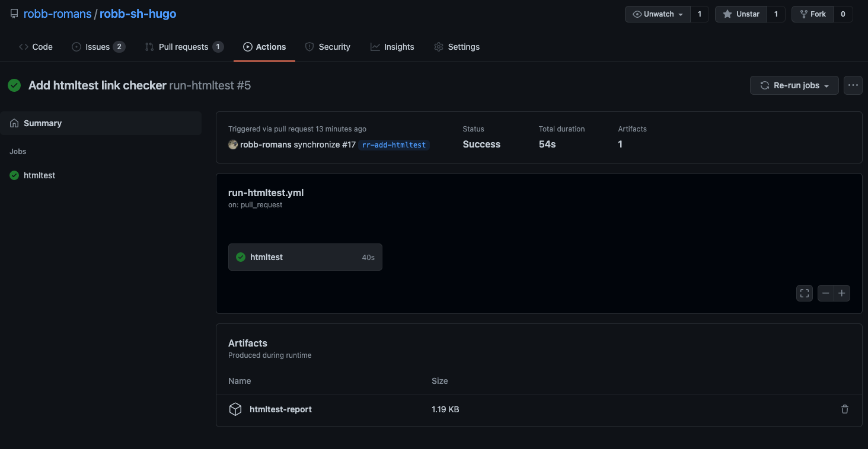Zoom in the workflow graph with plus control
Screen dimensions: 868x449
point(842,293)
